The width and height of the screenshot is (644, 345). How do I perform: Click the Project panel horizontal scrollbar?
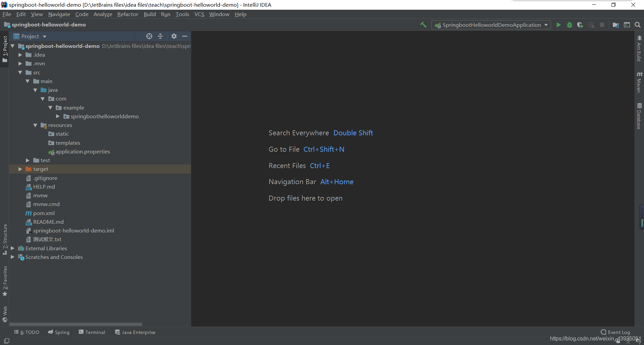click(76, 324)
